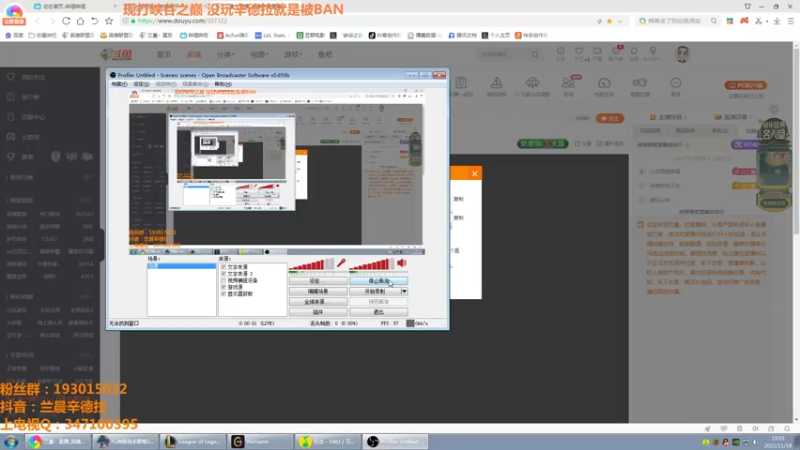Open the user avatar in Douyu header
This screenshot has width=800, height=450.
(682, 54)
